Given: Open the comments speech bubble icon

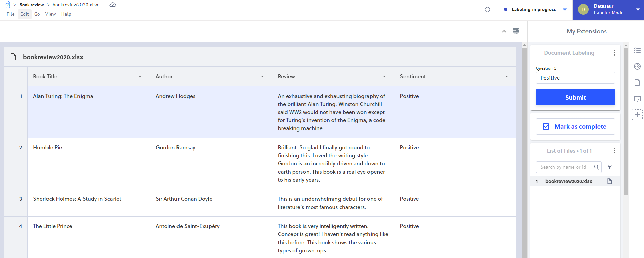Looking at the screenshot, I should 487,10.
